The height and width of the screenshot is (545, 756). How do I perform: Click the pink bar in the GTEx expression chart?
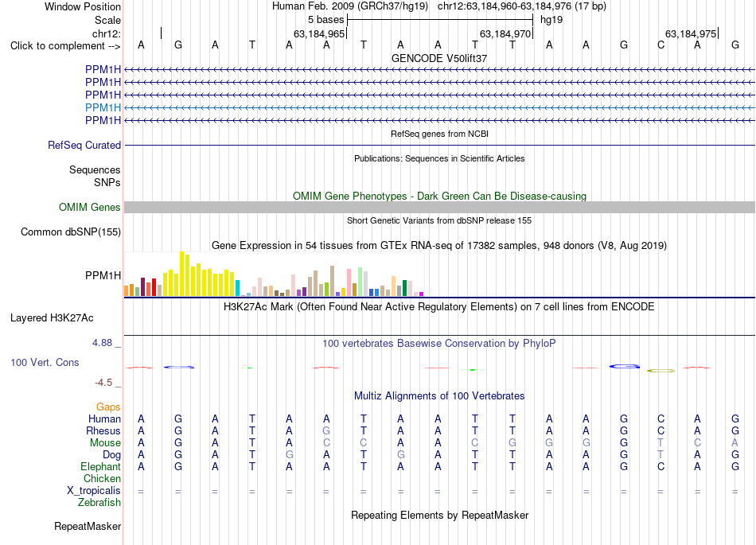coord(349,282)
